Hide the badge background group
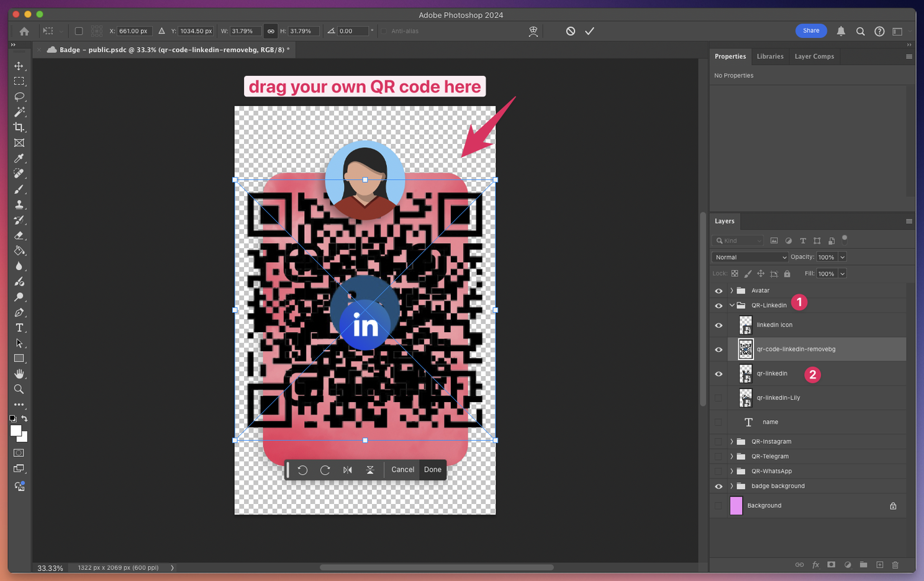The image size is (924, 581). pyautogui.click(x=718, y=486)
